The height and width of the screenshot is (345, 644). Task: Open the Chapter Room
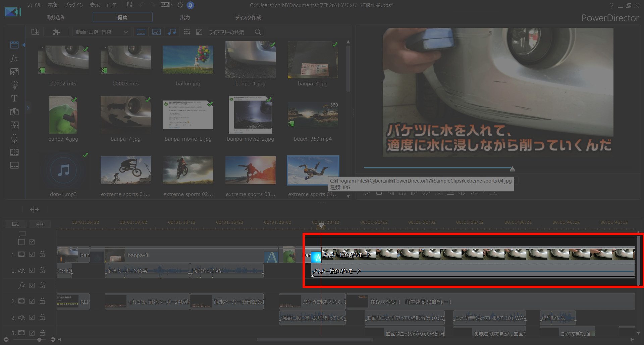pyautogui.click(x=14, y=152)
